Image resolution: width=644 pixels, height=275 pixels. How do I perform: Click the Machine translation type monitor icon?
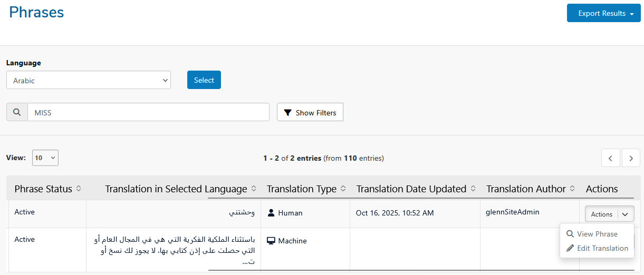click(x=271, y=241)
